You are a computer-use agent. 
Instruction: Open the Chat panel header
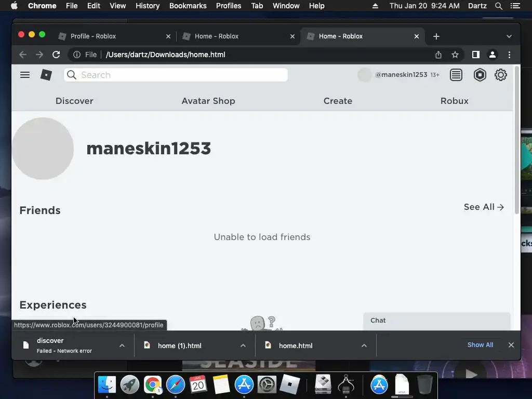coord(436,320)
